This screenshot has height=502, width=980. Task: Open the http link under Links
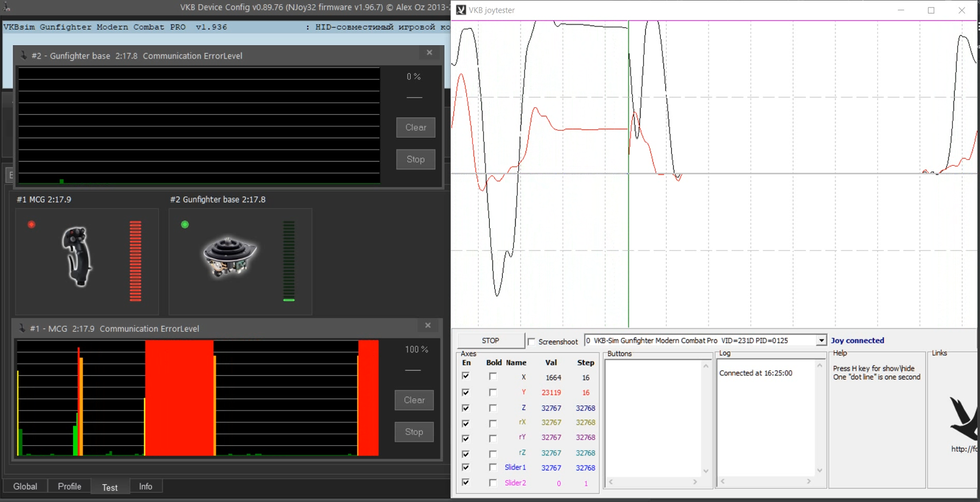pyautogui.click(x=965, y=449)
